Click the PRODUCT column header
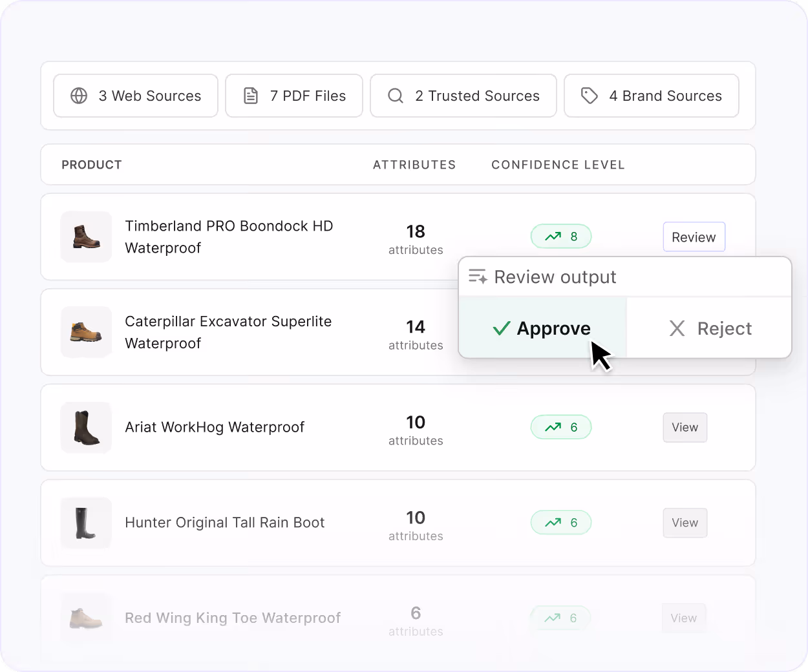This screenshot has width=808, height=672. click(x=92, y=165)
